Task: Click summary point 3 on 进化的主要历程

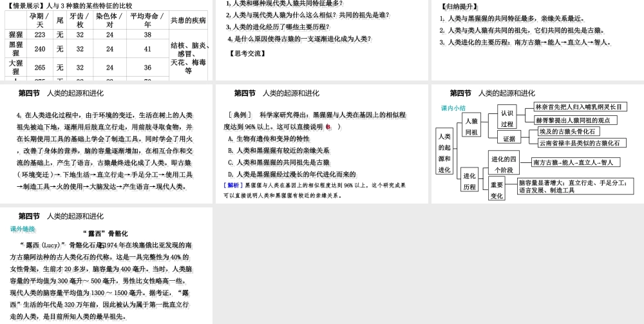Action: (x=526, y=43)
